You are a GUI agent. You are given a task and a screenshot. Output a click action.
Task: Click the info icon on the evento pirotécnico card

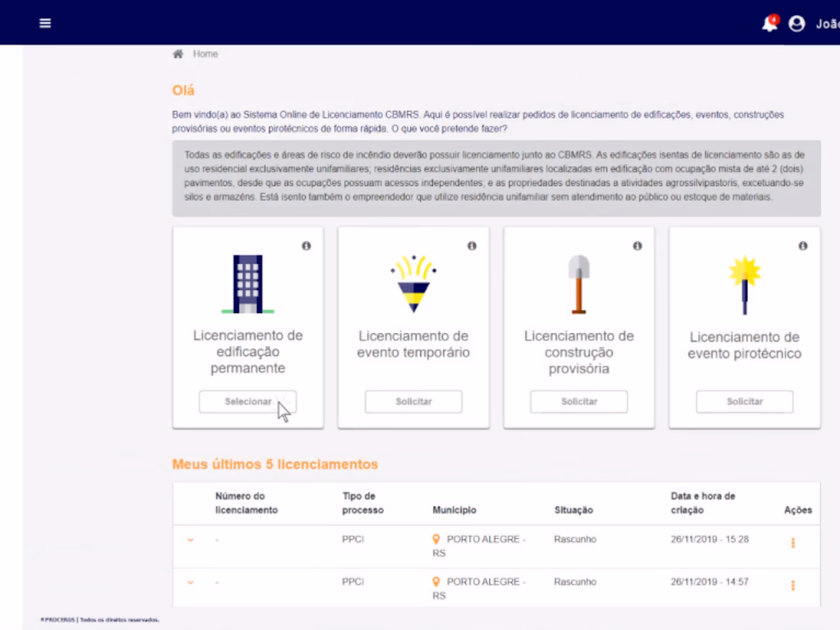tap(802, 245)
